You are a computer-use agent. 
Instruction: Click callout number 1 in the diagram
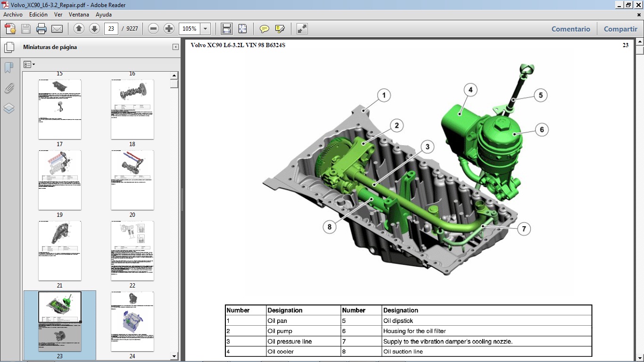[x=384, y=96]
